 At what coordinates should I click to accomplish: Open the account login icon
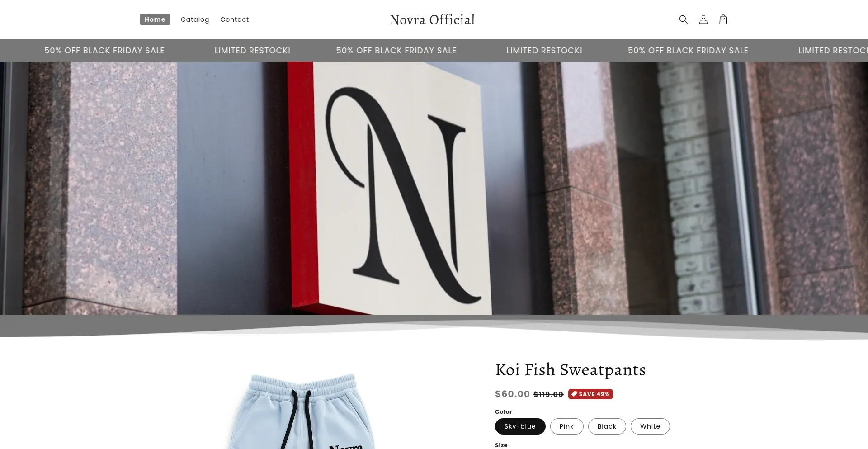[x=703, y=19]
